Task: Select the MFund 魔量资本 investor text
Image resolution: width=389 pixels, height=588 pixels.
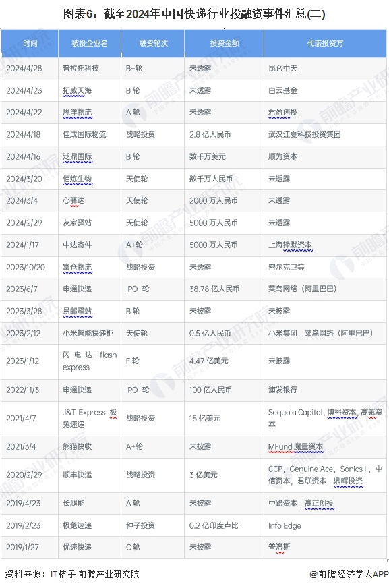Action: tap(296, 447)
